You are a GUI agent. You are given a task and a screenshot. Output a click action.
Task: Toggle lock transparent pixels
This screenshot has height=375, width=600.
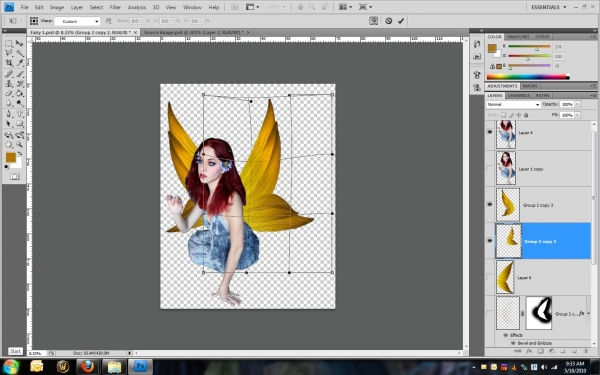(503, 115)
